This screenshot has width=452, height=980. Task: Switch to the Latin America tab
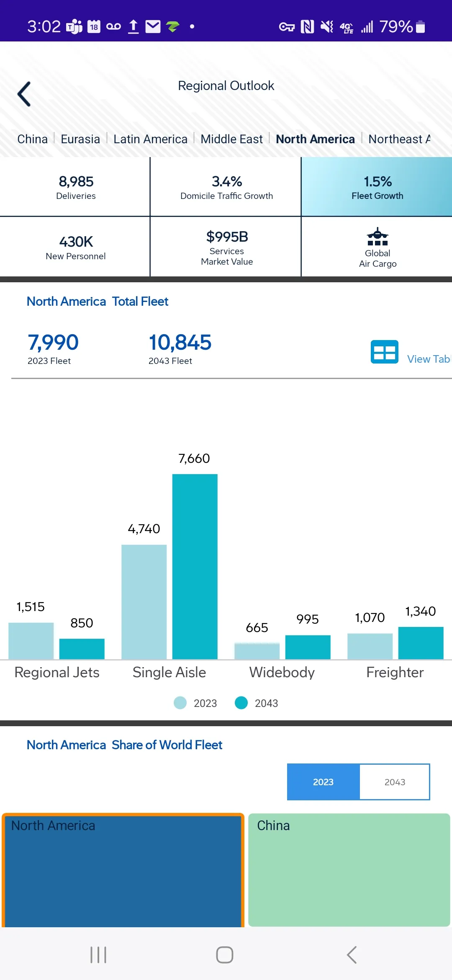coord(150,139)
